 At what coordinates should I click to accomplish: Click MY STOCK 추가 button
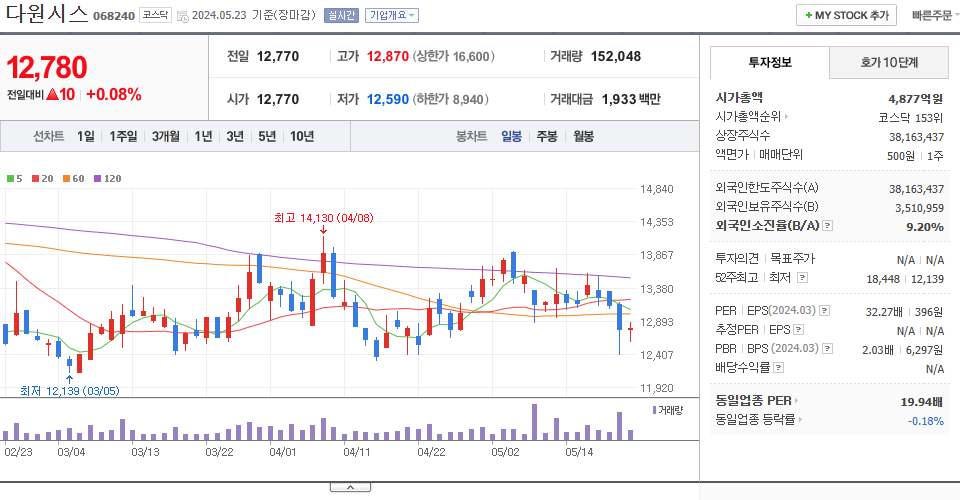846,15
